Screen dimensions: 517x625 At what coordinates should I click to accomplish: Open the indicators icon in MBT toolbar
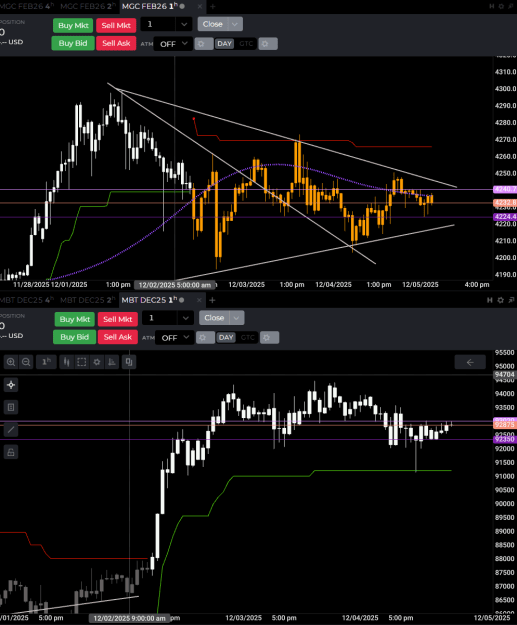pyautogui.click(x=112, y=362)
